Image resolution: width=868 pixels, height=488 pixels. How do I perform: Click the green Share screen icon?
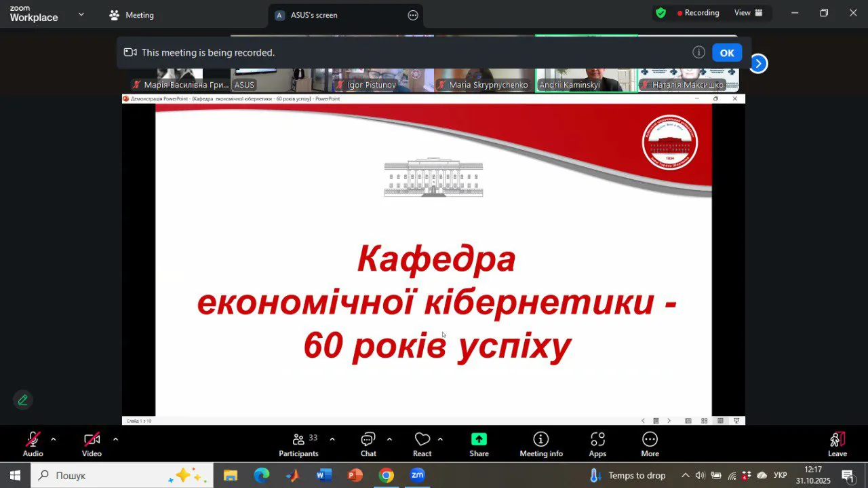479,445
